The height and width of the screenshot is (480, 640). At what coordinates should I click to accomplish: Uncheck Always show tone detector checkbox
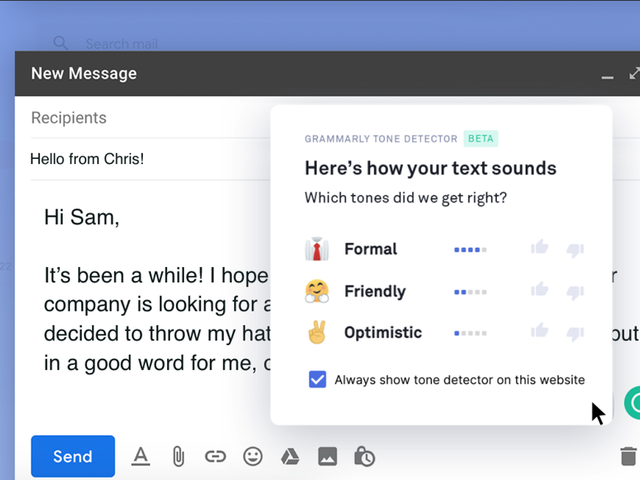318,379
